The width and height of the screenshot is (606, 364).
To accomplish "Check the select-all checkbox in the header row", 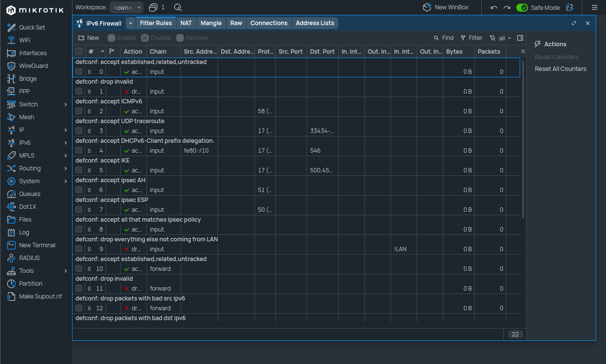I will click(x=79, y=51).
